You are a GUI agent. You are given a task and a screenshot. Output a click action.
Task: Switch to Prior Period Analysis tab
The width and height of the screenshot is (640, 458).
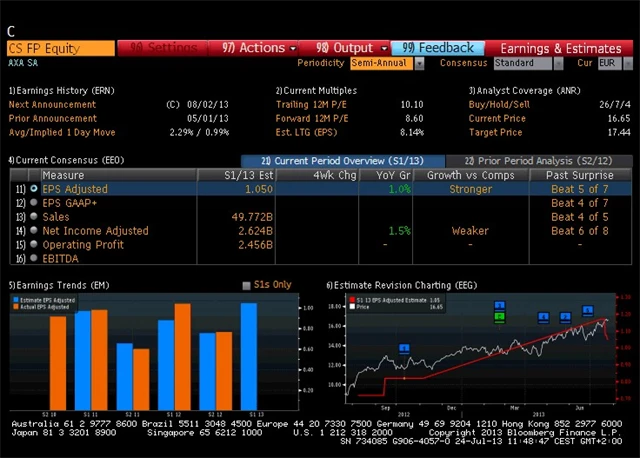click(538, 160)
